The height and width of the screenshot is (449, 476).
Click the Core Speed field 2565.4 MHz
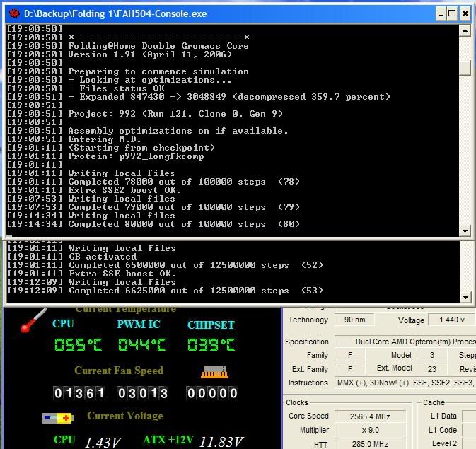tap(370, 416)
